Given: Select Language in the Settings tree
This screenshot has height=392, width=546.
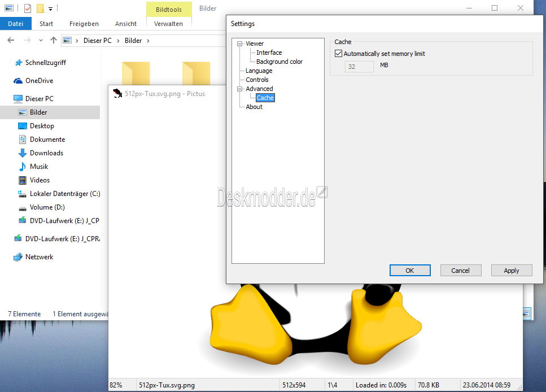Looking at the screenshot, I should 259,71.
